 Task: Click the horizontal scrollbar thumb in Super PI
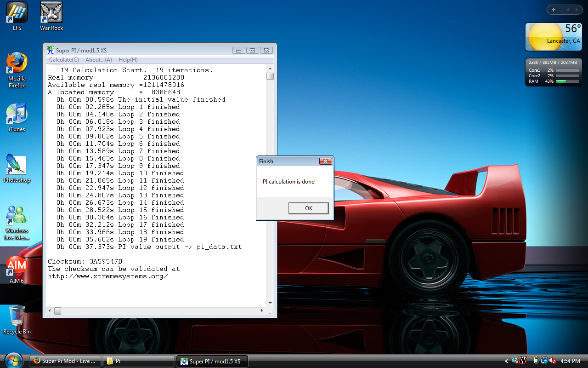click(57, 311)
